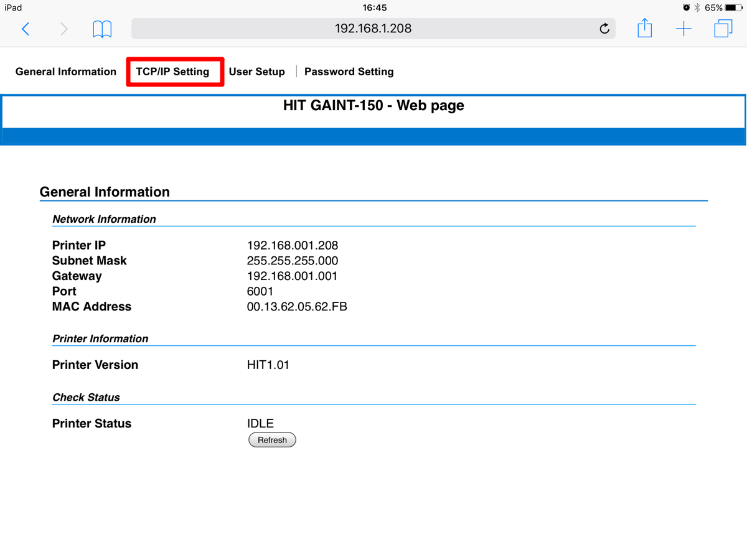Tap the 16:45 clock in the status bar
Viewport: 747px width, 560px height.
pyautogui.click(x=374, y=8)
